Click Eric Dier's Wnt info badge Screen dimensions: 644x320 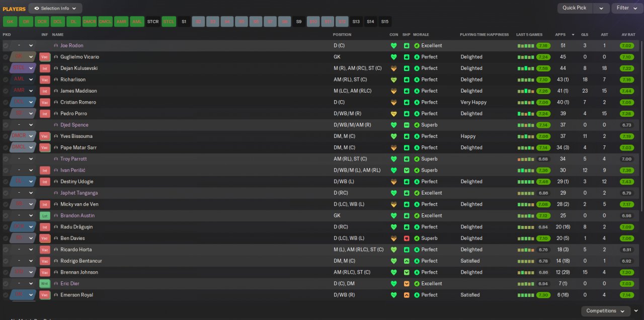(x=45, y=283)
